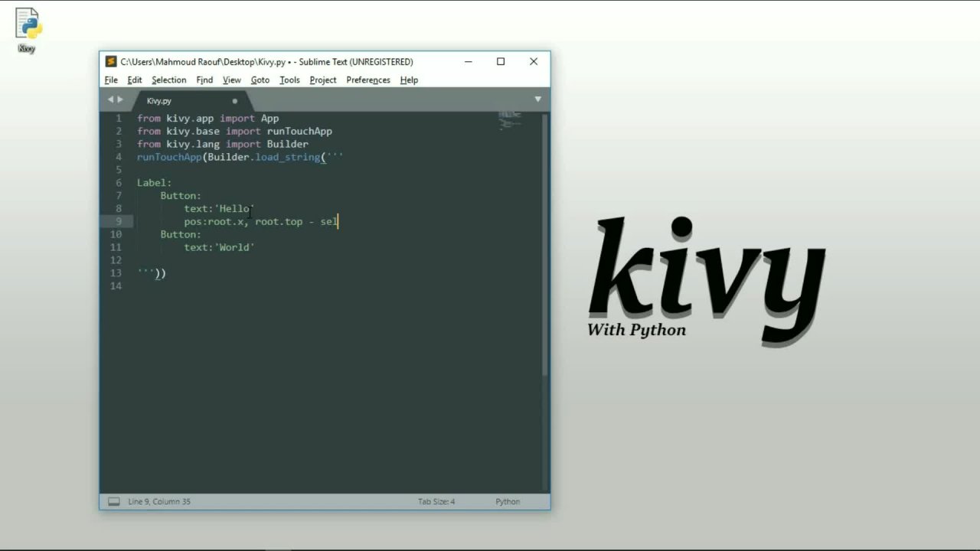Maximize the Sublime Text window

501,62
